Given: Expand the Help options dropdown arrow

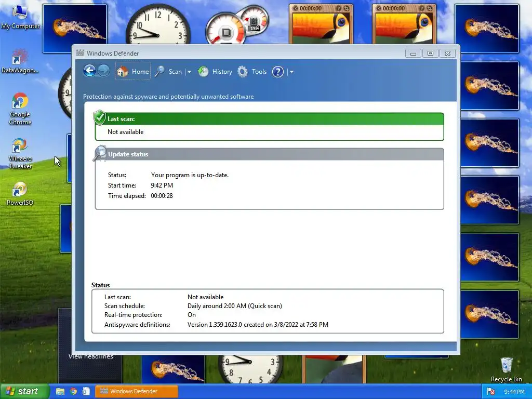Looking at the screenshot, I should pyautogui.click(x=291, y=72).
